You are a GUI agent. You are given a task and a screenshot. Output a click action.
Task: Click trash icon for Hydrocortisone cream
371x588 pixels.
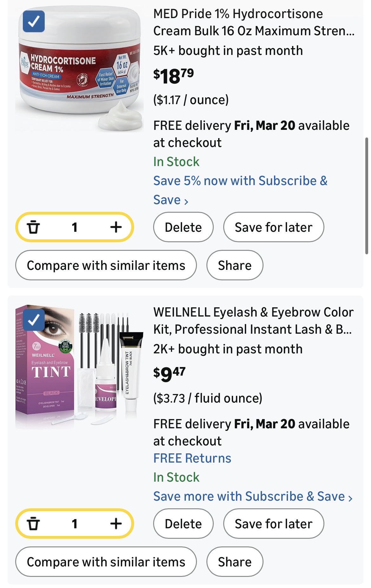click(33, 227)
